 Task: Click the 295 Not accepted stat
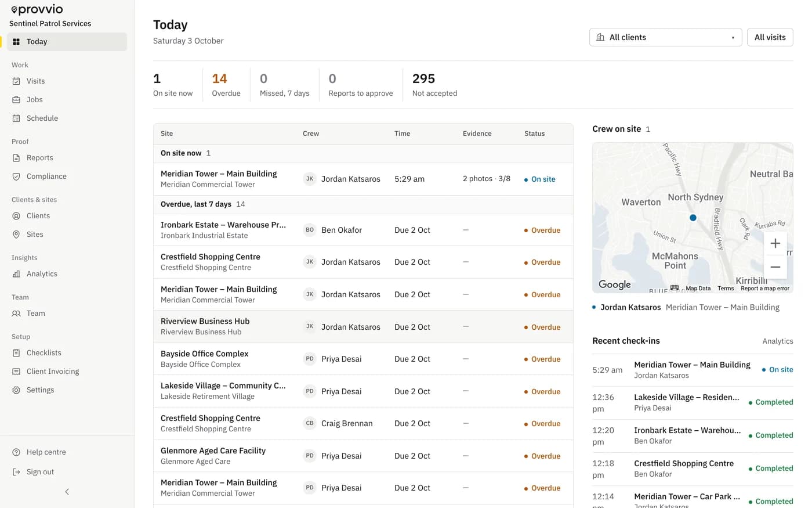click(x=434, y=85)
